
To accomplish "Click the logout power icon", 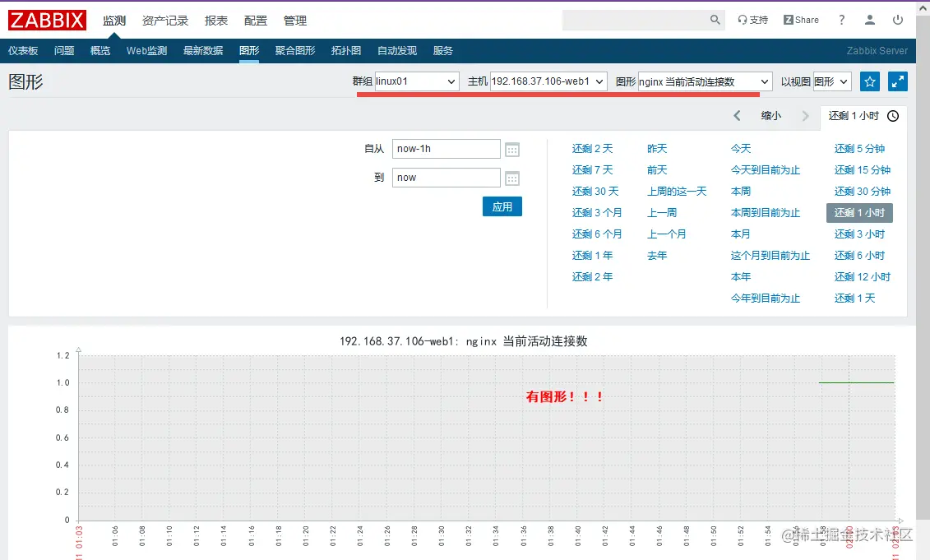I will [x=897, y=19].
